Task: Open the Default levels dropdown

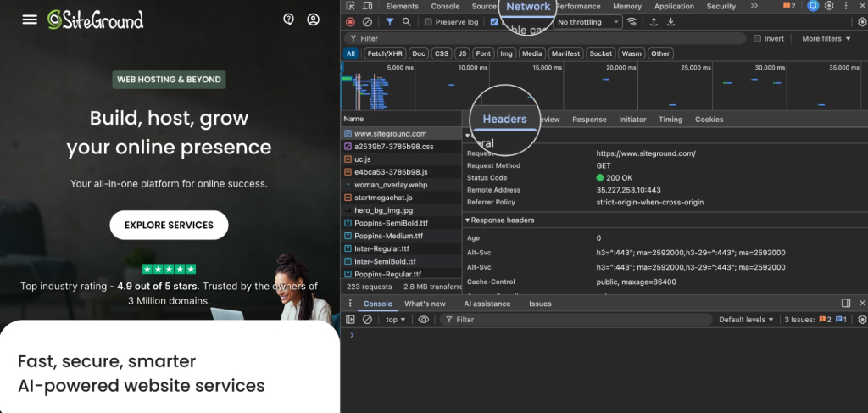Action: pyautogui.click(x=746, y=320)
